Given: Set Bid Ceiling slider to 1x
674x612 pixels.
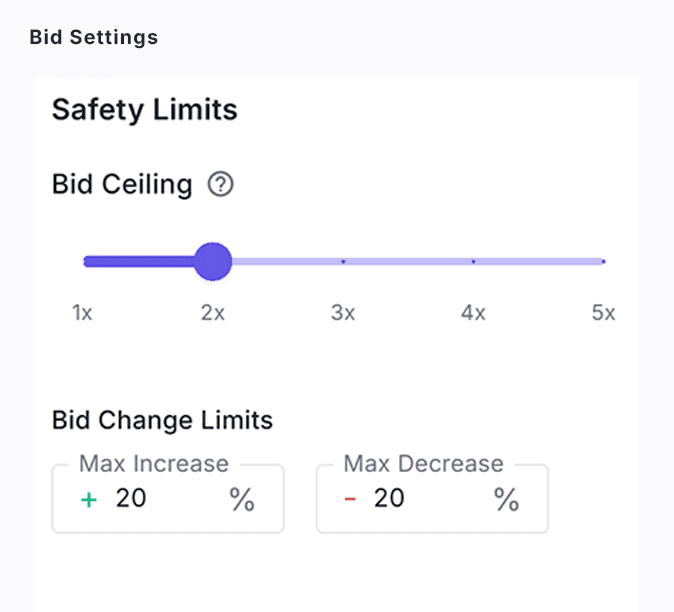Looking at the screenshot, I should coord(86,262).
